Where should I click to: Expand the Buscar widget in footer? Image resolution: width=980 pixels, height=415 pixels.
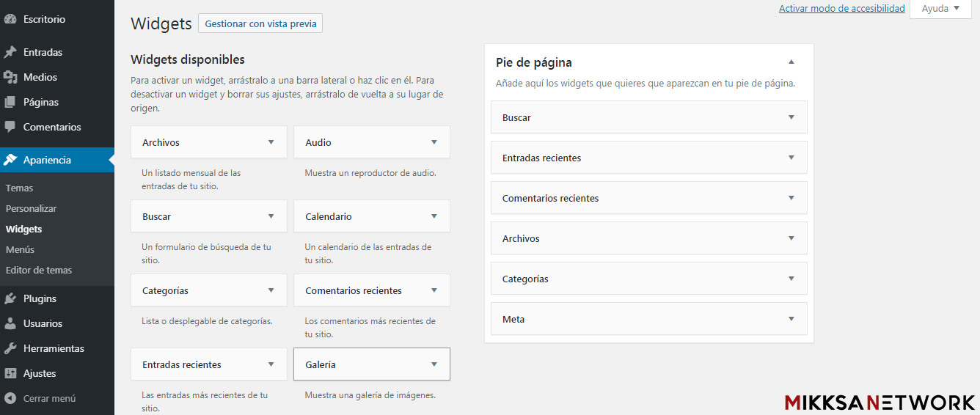point(791,117)
